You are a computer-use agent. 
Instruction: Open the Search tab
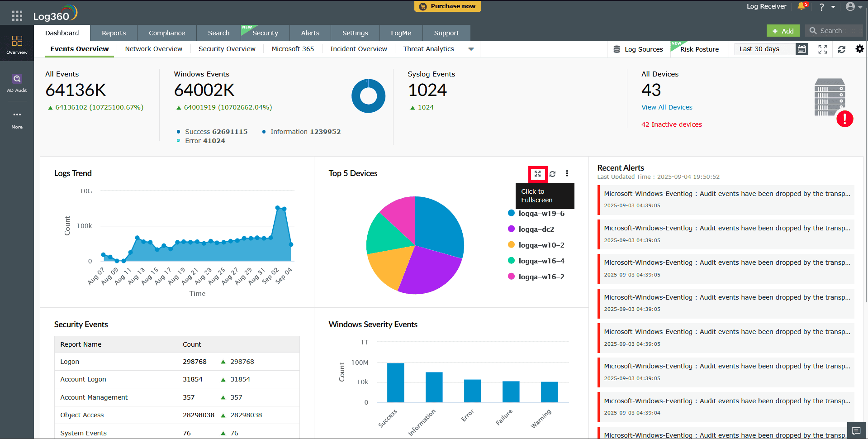[x=219, y=33]
